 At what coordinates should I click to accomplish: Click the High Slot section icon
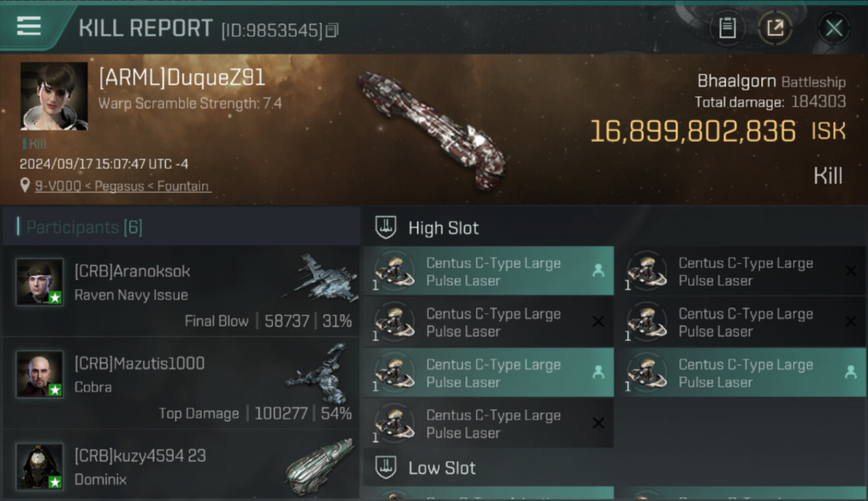point(386,228)
